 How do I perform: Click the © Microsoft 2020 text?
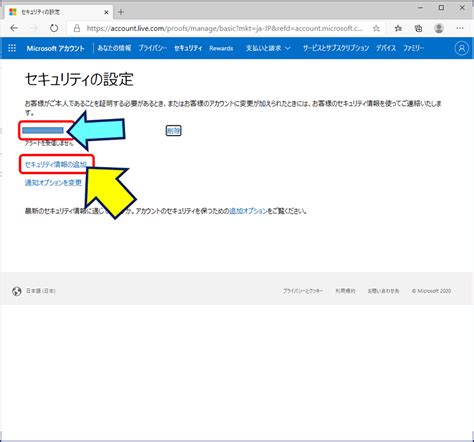tap(431, 291)
